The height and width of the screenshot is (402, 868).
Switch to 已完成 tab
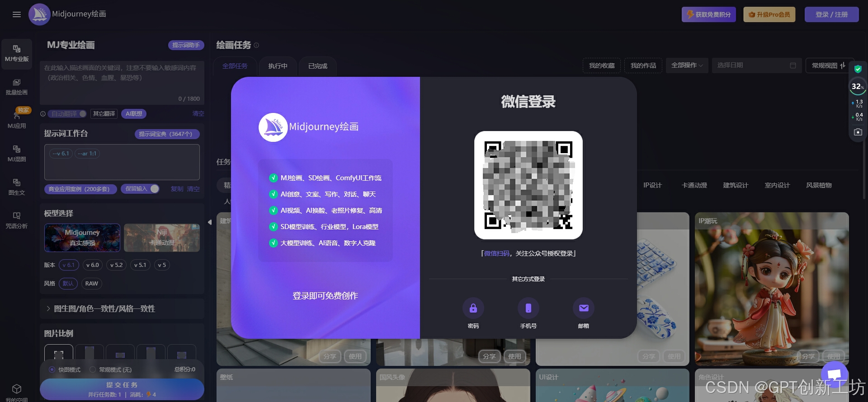[318, 66]
